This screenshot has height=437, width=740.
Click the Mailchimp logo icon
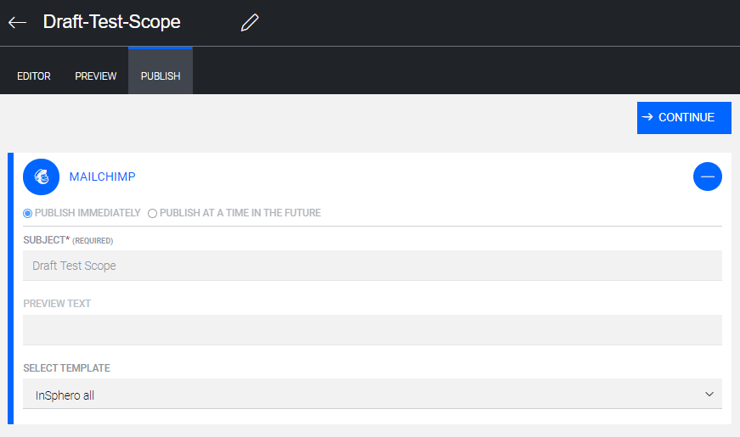pyautogui.click(x=41, y=176)
